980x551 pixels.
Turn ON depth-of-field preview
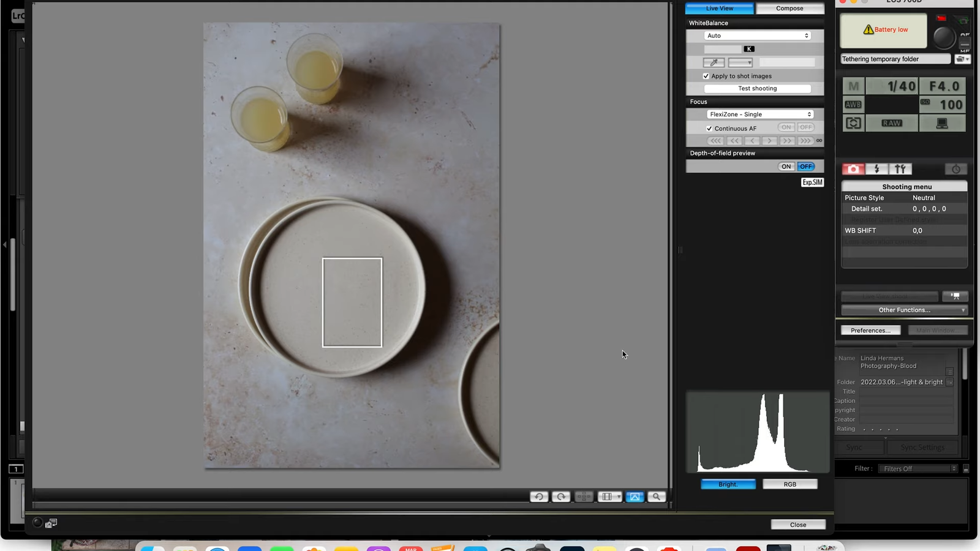pyautogui.click(x=786, y=166)
